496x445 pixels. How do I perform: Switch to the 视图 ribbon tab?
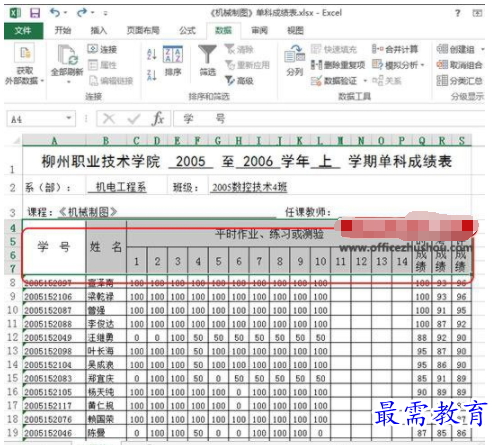click(x=295, y=31)
